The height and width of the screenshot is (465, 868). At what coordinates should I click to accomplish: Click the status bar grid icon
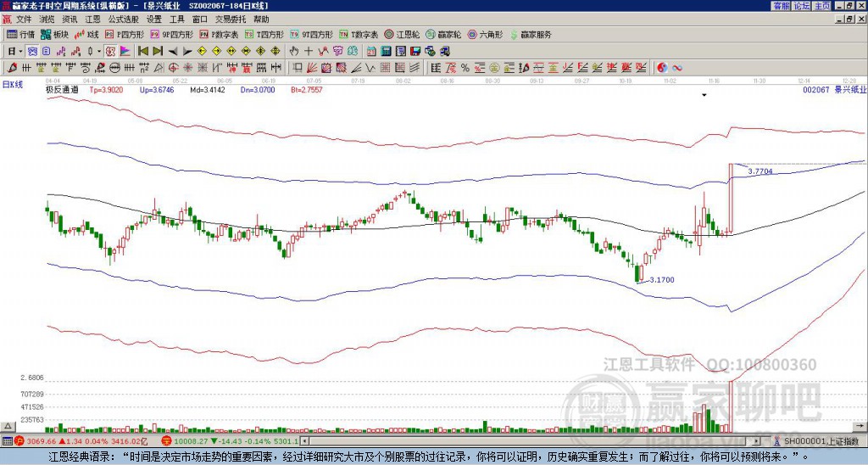click(7, 441)
